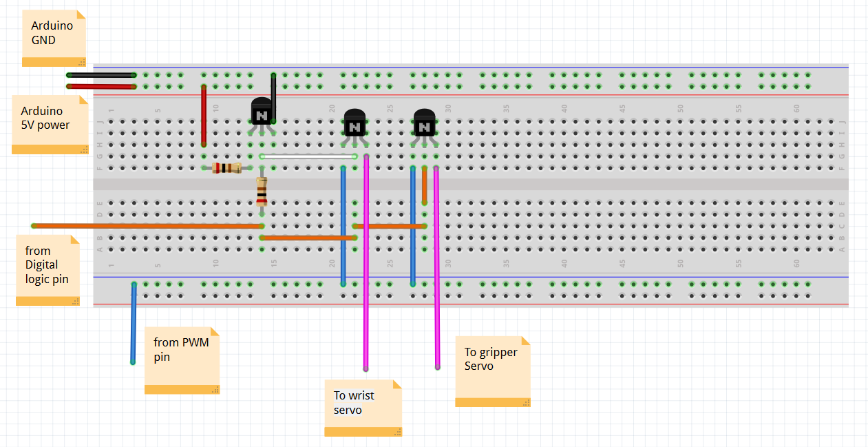Open the from Digital logic pin note
This screenshot has height=447, width=868.
(x=47, y=265)
